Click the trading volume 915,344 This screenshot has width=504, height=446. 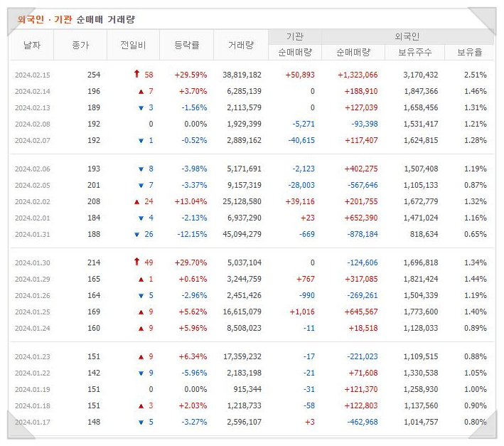click(247, 389)
